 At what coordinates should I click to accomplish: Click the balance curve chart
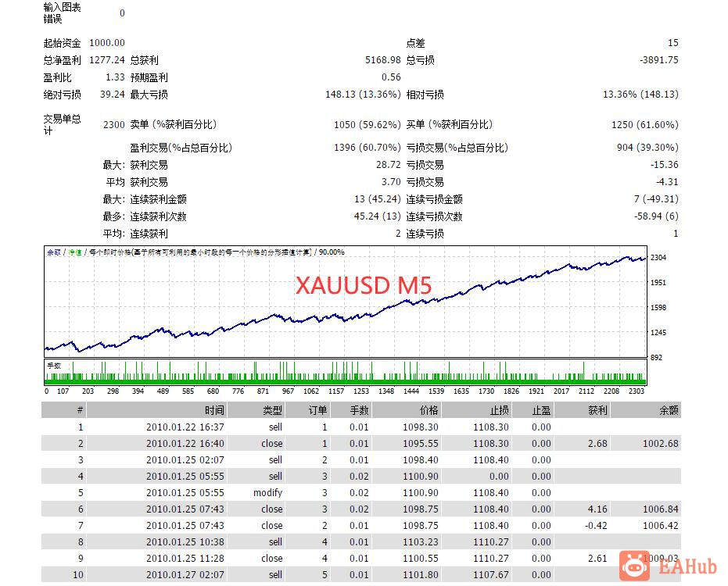pyautogui.click(x=346, y=302)
